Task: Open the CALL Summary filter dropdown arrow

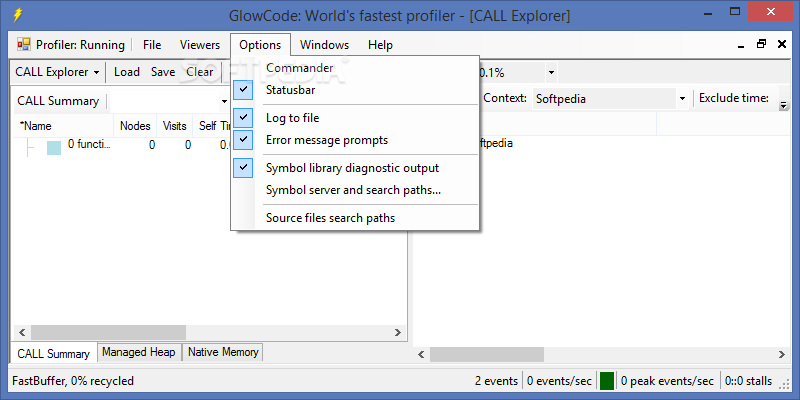Action: 224,102
